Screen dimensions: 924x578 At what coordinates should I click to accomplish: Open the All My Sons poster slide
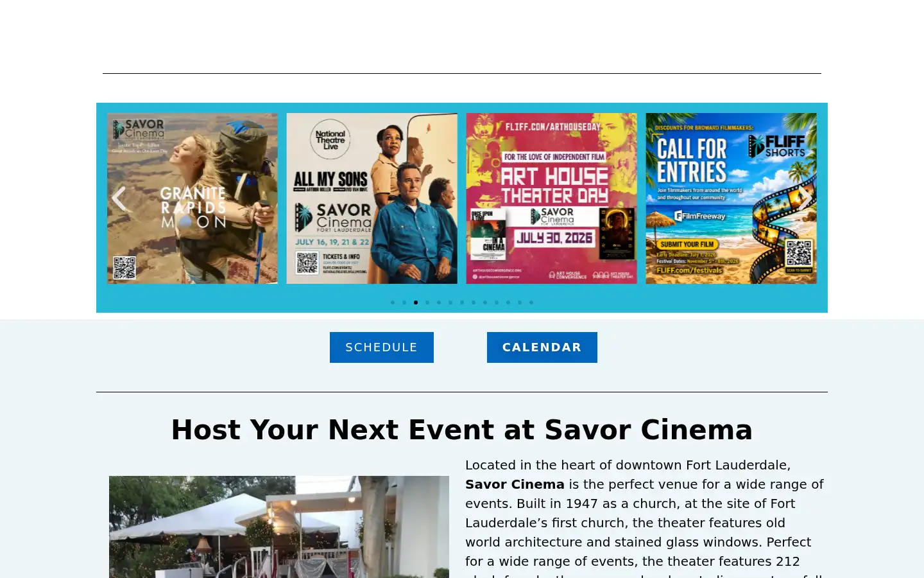click(x=372, y=198)
